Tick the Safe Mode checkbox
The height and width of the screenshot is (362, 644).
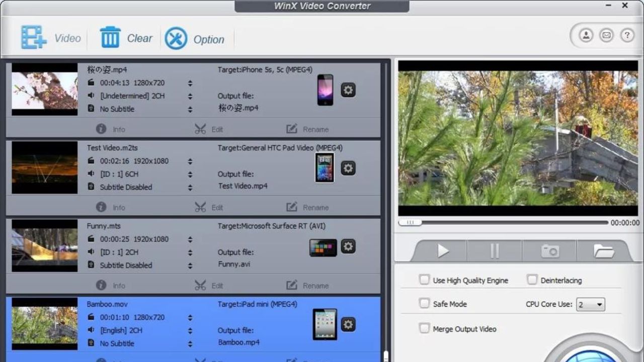pos(425,304)
